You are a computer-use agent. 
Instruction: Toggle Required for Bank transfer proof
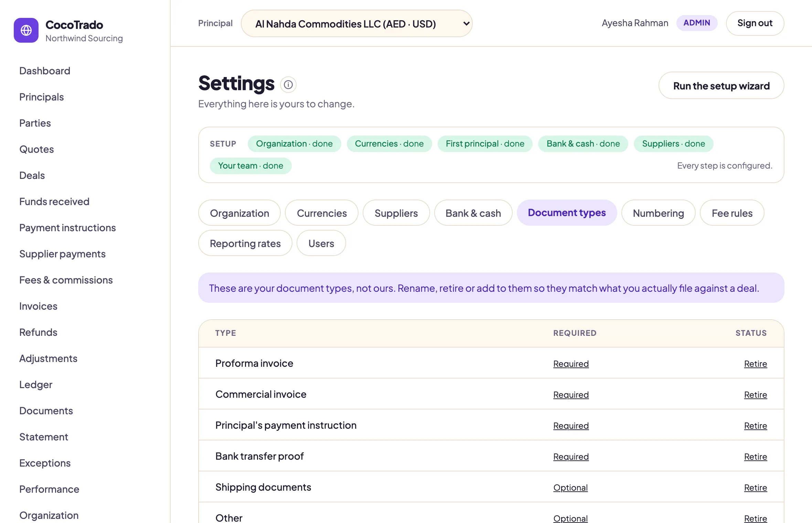[571, 457]
